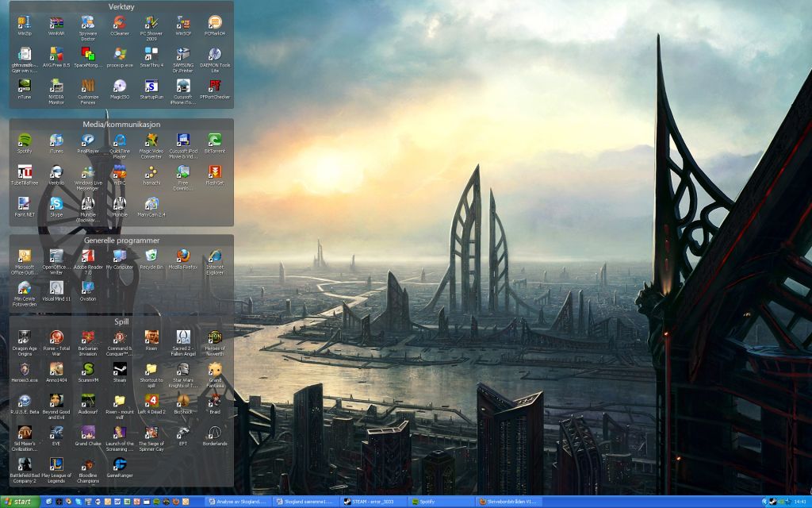Select the Braid game icon

tap(215, 404)
